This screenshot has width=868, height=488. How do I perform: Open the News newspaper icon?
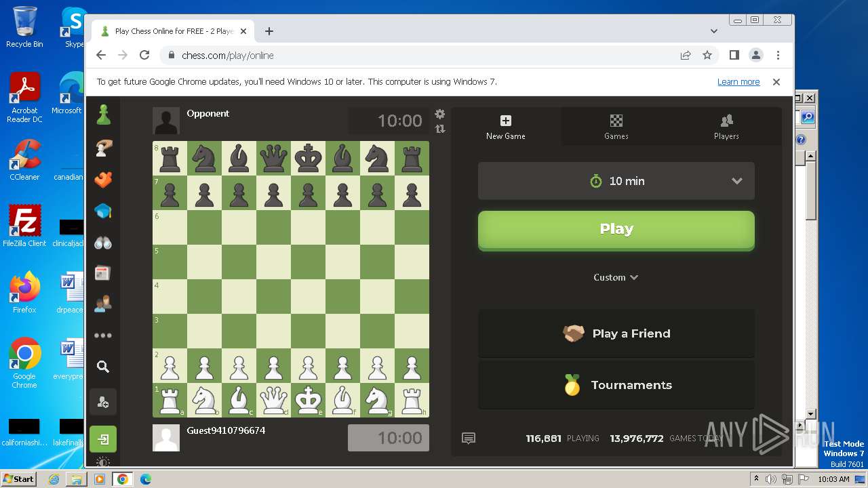click(x=103, y=273)
